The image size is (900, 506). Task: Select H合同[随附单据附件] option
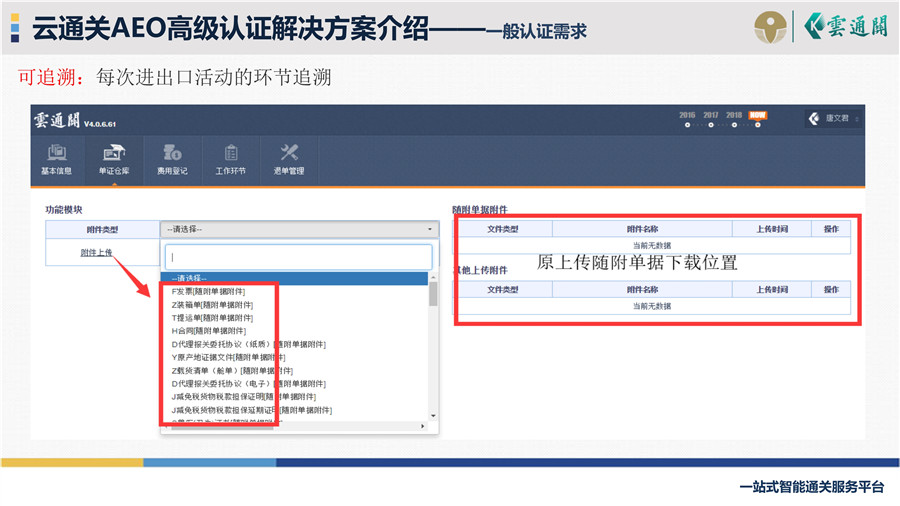[208, 331]
